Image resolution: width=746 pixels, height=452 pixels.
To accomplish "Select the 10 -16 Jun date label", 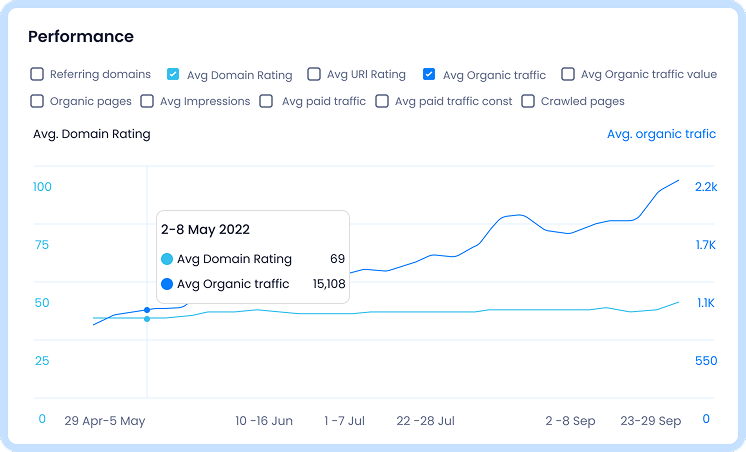I will coord(264,421).
